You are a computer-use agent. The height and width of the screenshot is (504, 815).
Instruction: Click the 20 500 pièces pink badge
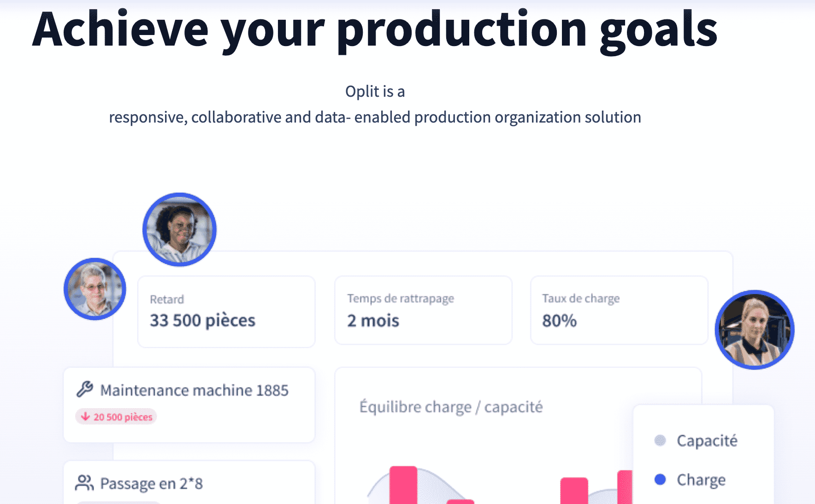pos(116,416)
